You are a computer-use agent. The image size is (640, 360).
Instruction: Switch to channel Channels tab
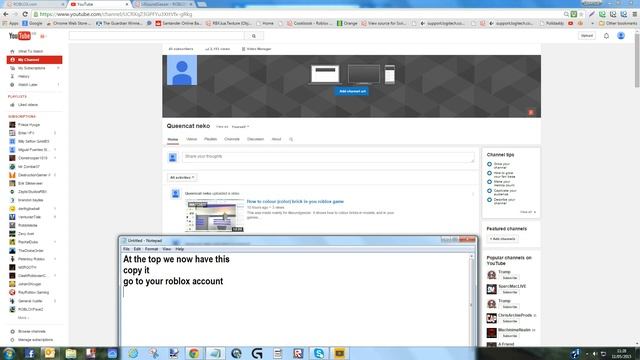(x=232, y=139)
